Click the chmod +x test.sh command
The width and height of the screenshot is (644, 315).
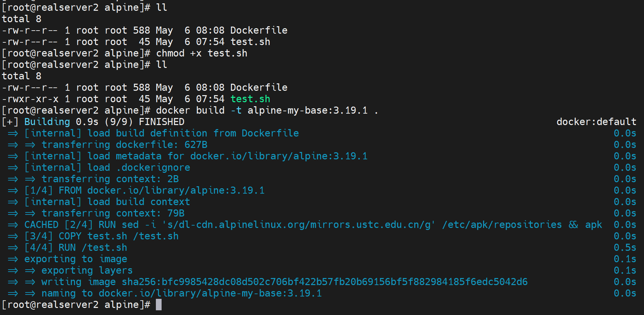tap(201, 53)
